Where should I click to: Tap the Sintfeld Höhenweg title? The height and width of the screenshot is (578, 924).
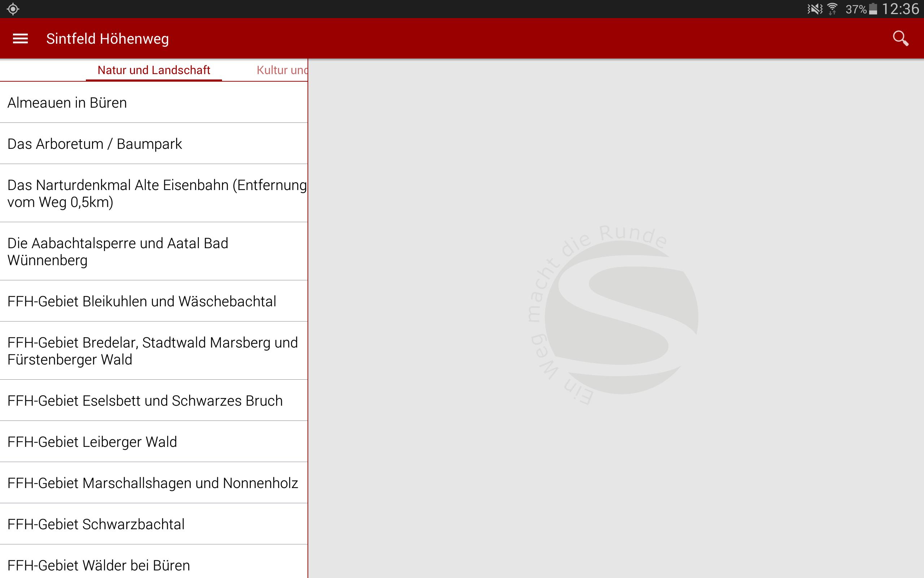[x=107, y=39]
